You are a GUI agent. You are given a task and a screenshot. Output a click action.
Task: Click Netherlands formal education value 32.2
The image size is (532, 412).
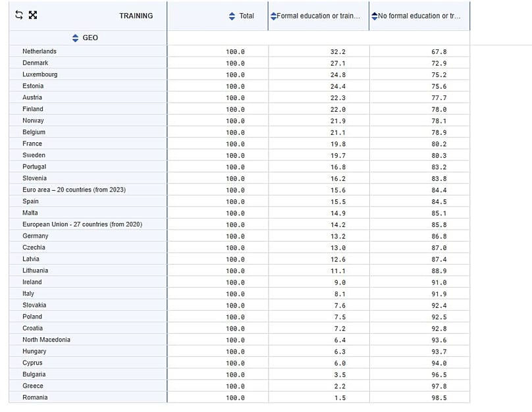tap(338, 51)
